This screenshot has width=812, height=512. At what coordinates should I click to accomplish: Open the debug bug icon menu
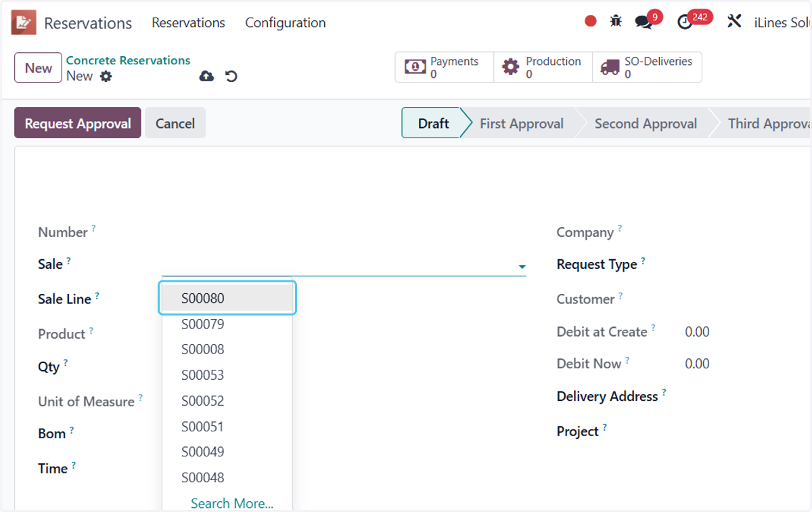pyautogui.click(x=616, y=21)
